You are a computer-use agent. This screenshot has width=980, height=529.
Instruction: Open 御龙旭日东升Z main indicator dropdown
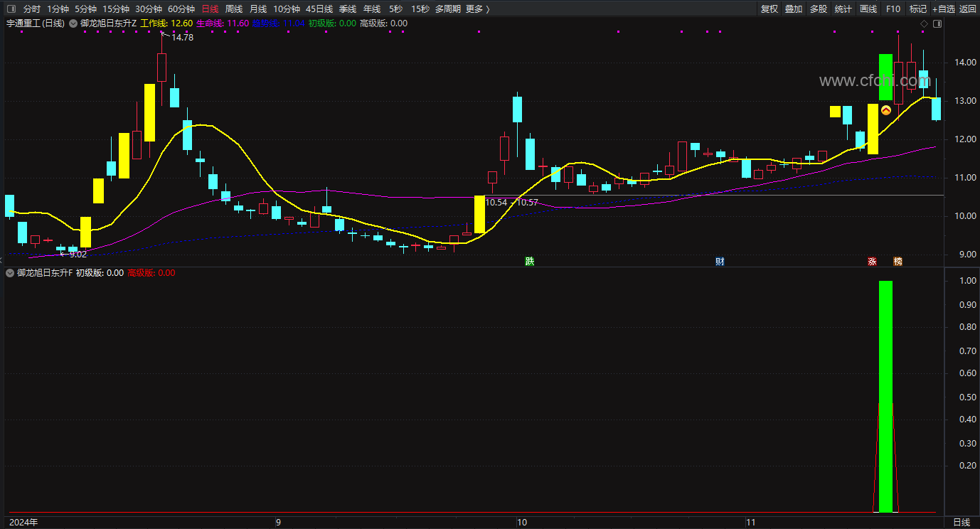[73, 23]
